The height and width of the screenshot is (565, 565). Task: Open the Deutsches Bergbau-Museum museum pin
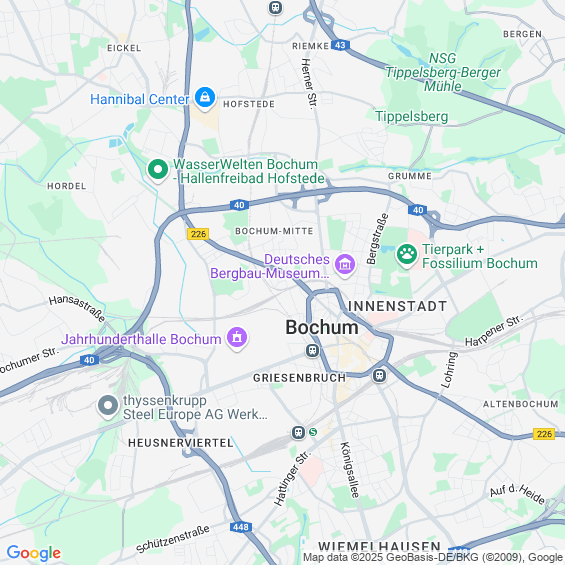tap(345, 265)
